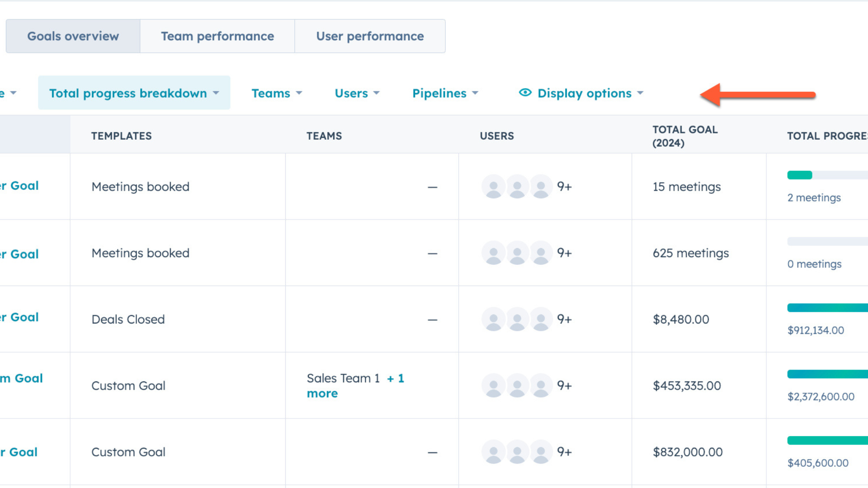Click the TOTAL GOAL (2024) column header
This screenshot has width=868, height=488.
point(684,136)
